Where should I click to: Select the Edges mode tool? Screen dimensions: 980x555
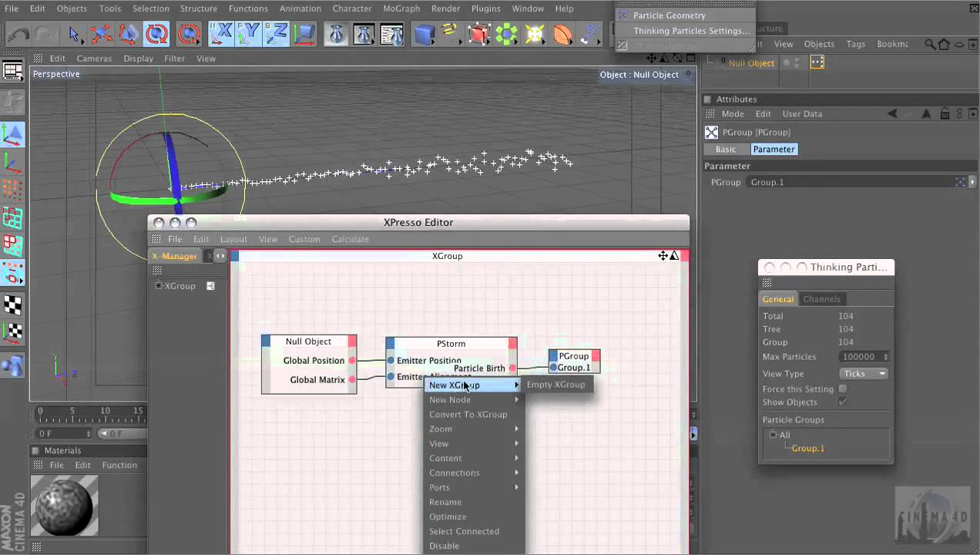(13, 218)
